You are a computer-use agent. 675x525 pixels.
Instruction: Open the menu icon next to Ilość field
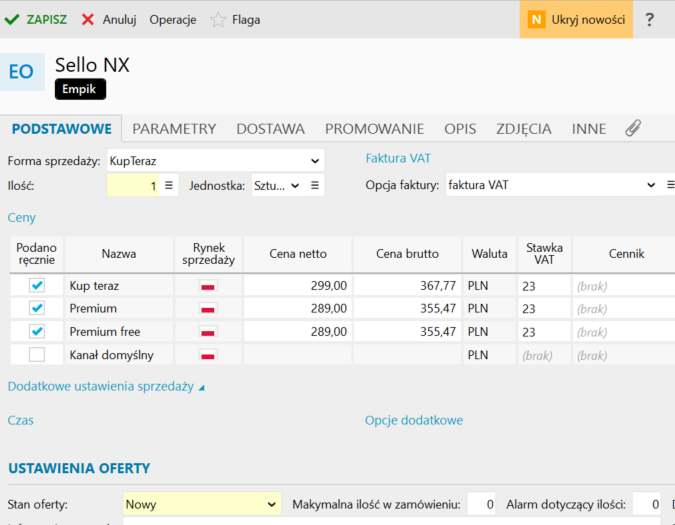pyautogui.click(x=169, y=185)
